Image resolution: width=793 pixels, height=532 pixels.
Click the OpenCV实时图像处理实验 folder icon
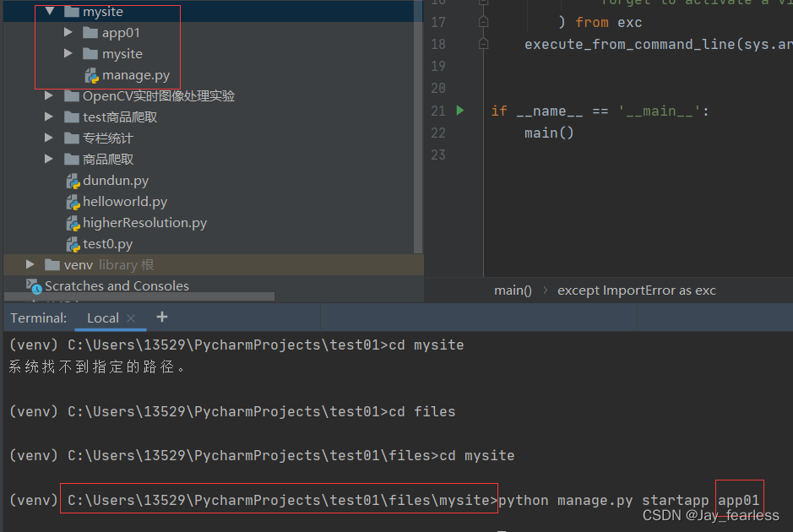[x=72, y=96]
